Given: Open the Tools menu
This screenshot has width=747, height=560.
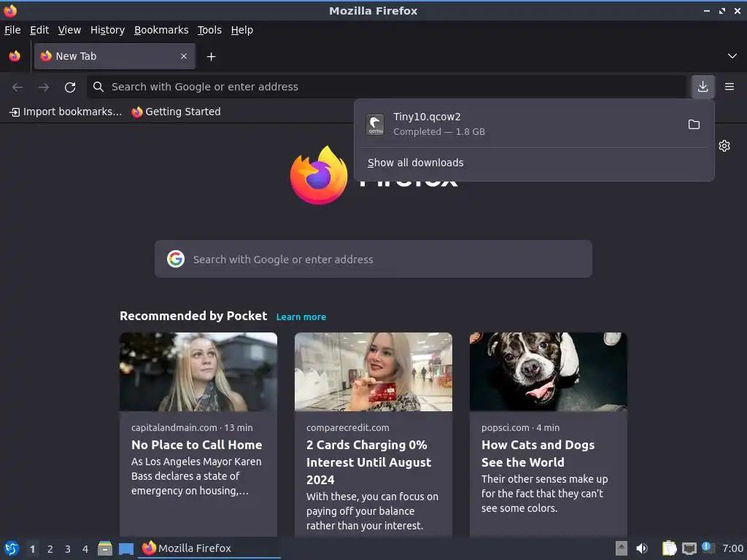Looking at the screenshot, I should [209, 30].
